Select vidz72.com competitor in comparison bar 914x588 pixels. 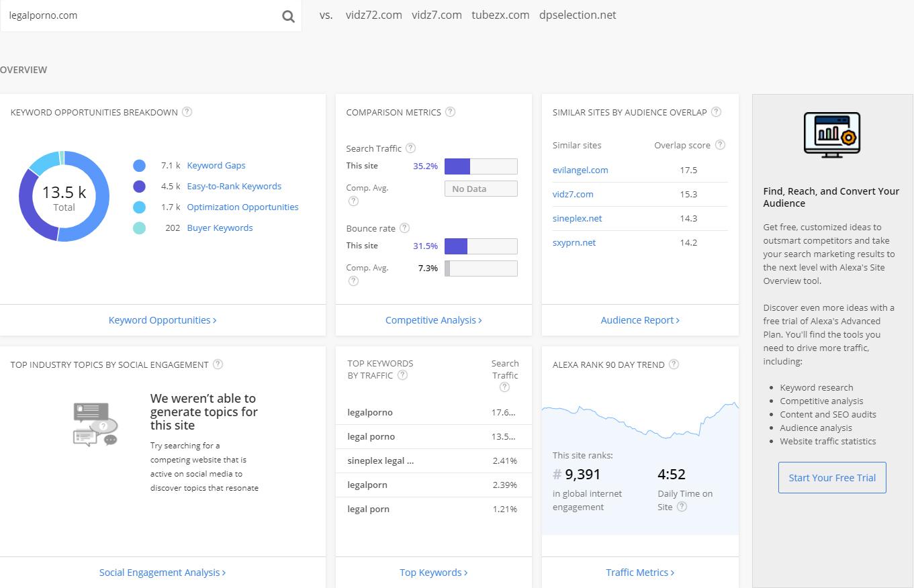[x=373, y=15]
